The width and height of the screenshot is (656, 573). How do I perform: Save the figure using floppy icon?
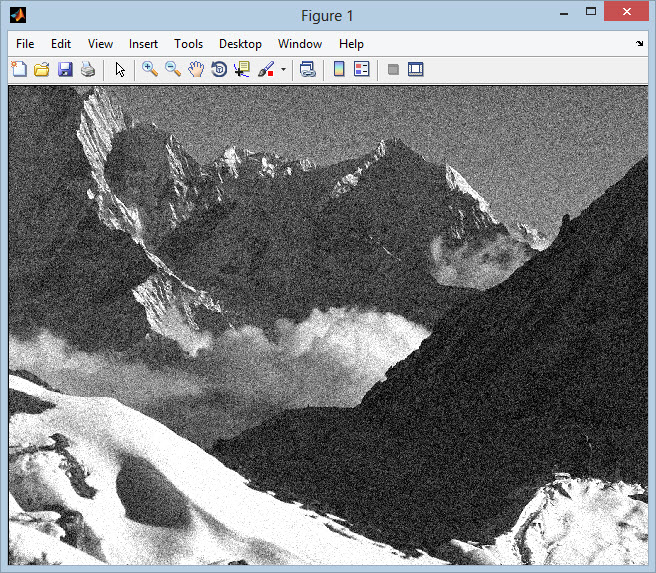pos(65,69)
